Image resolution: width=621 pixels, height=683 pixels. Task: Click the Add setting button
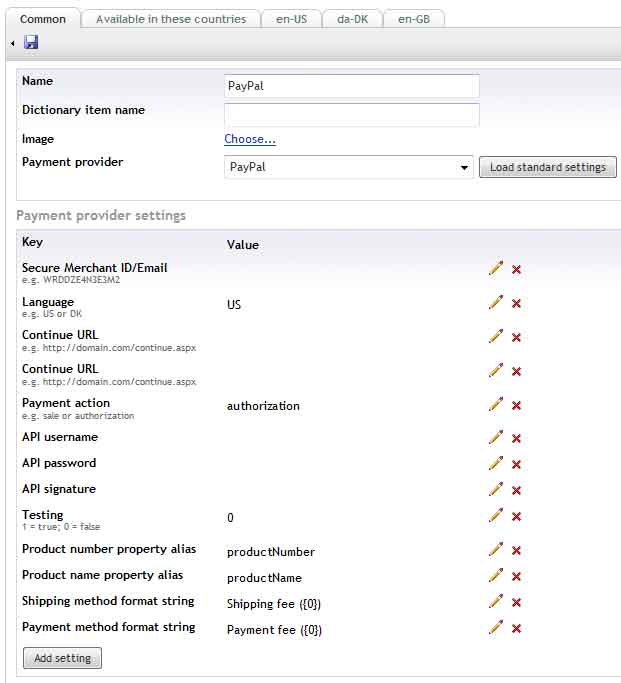62,658
